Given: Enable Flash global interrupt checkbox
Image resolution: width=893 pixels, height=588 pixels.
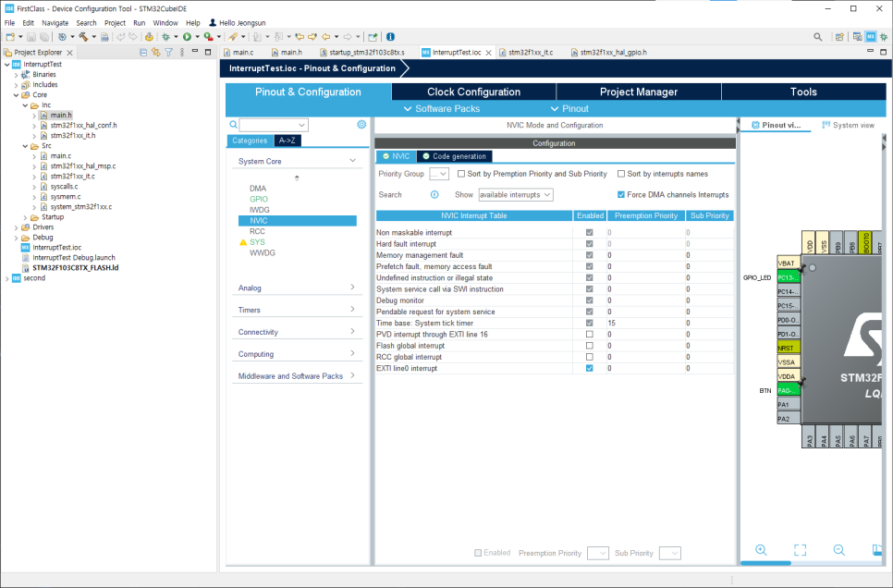Looking at the screenshot, I should [590, 346].
